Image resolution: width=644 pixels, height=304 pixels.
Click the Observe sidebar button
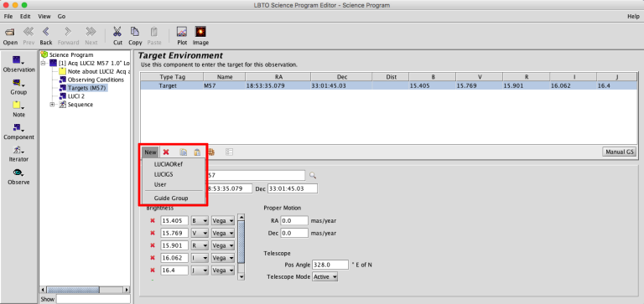[x=19, y=177]
